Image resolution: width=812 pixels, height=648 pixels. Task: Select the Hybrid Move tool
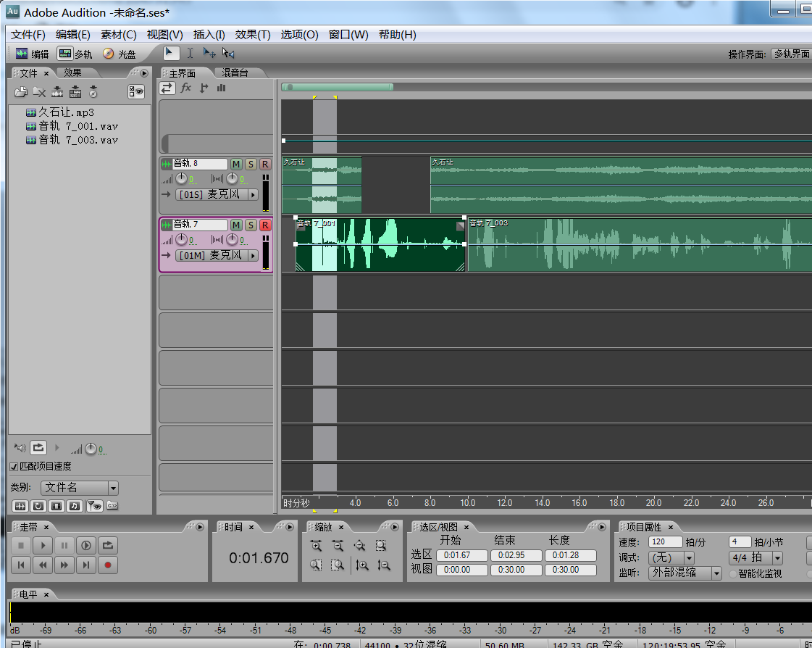tap(208, 53)
